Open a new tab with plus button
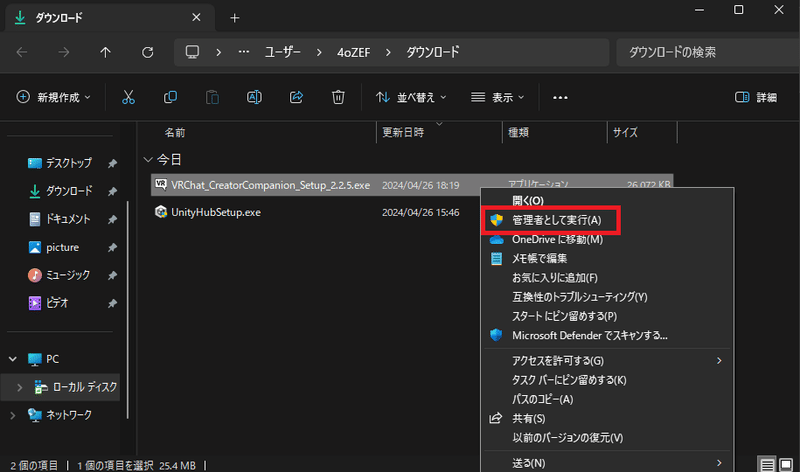This screenshot has width=800, height=472. tap(235, 18)
